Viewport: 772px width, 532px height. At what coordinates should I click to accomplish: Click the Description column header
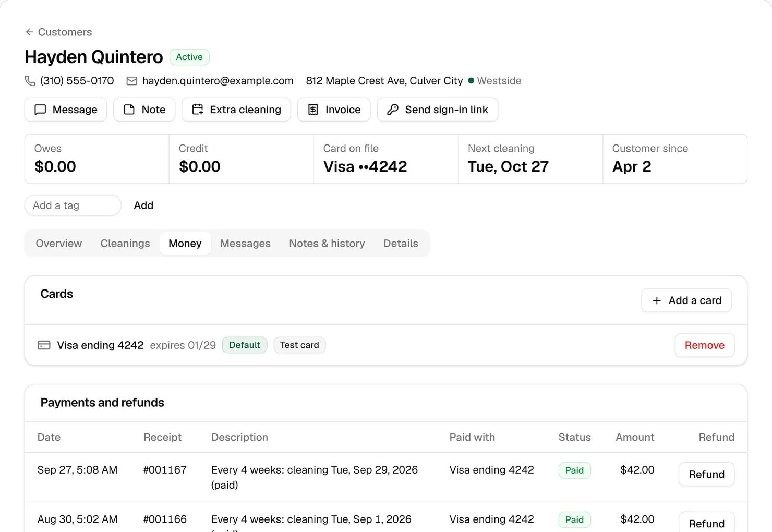[x=239, y=437]
